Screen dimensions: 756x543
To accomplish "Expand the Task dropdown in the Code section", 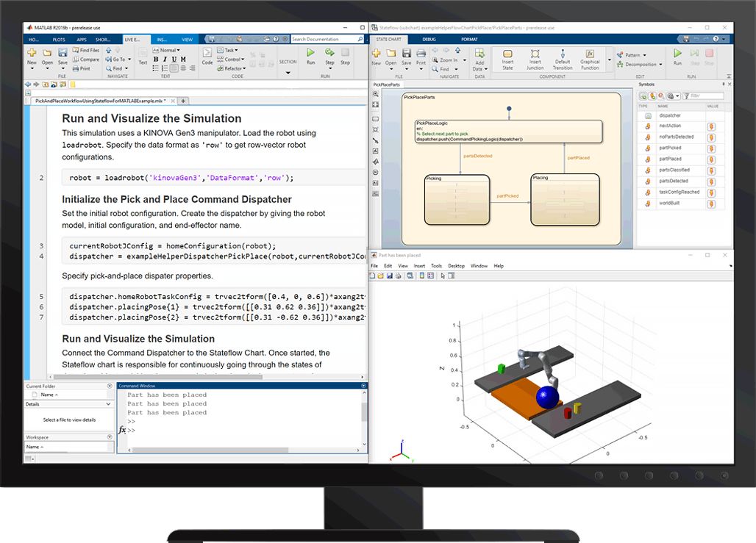I will (227, 50).
